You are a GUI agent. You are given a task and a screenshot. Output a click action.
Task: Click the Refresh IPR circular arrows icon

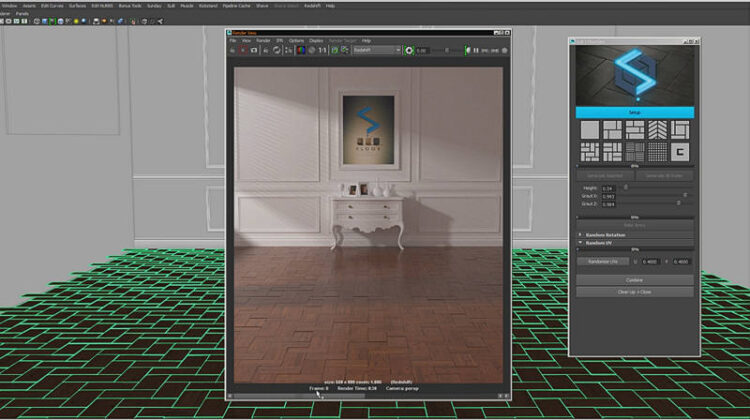click(277, 50)
